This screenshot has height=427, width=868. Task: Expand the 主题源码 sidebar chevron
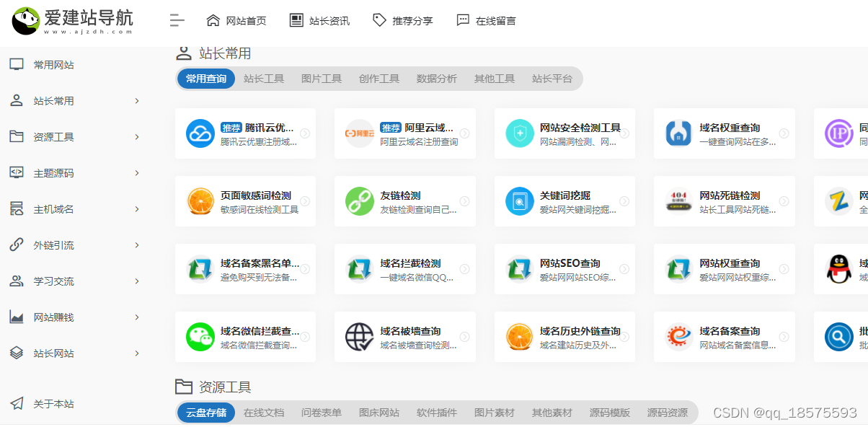[x=137, y=173]
